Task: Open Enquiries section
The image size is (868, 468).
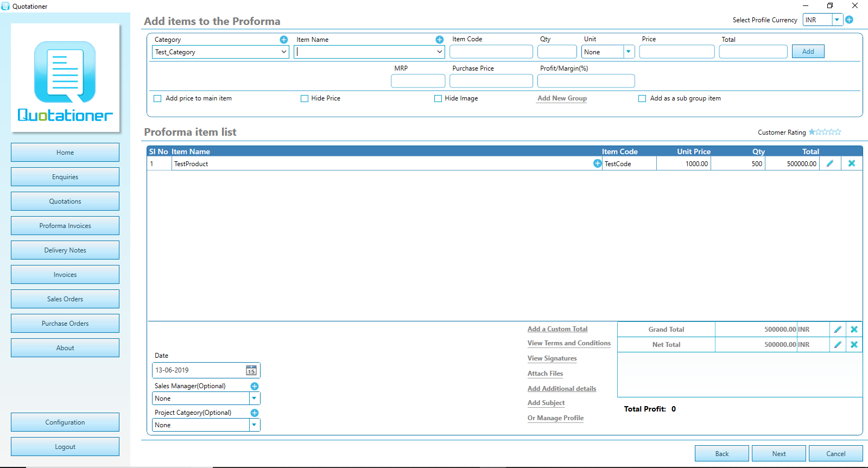Action: tap(65, 177)
